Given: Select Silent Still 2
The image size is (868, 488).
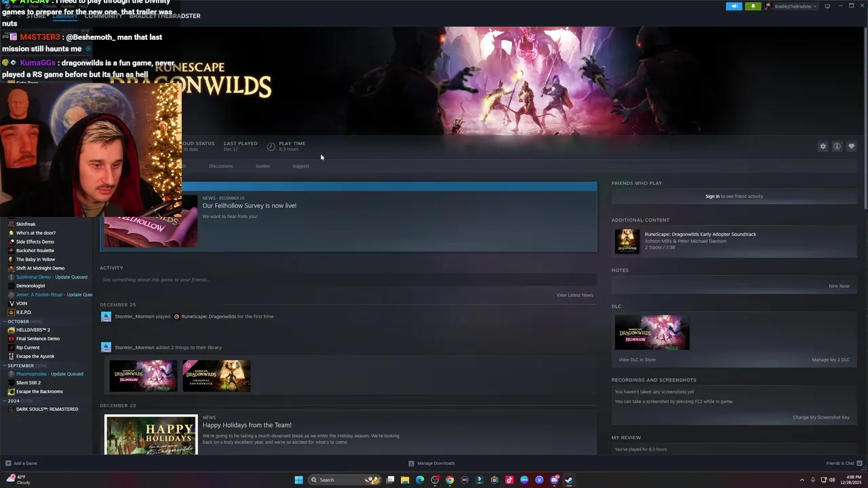Looking at the screenshot, I should [28, 383].
